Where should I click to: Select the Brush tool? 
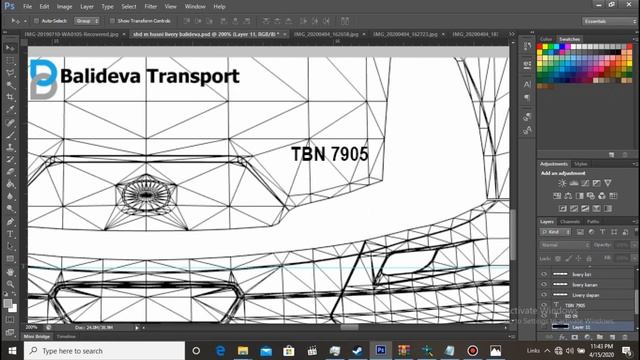coord(10,135)
